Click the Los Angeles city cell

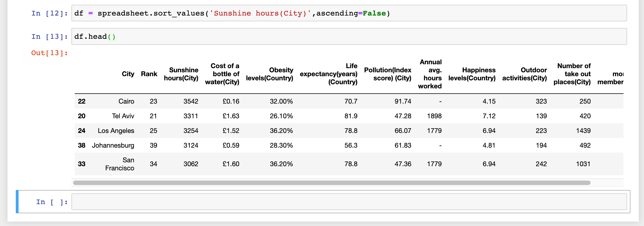point(116,131)
